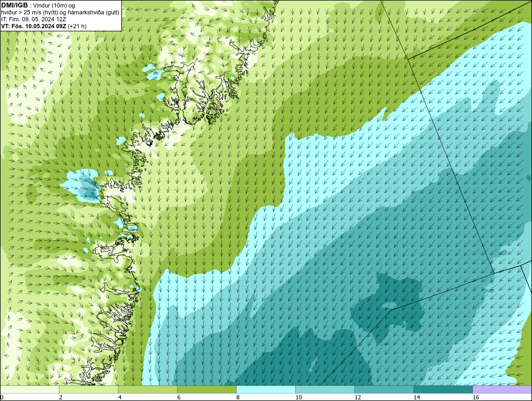The height and width of the screenshot is (401, 532).
Task: Click the legend value '16'
Action: 476,397
